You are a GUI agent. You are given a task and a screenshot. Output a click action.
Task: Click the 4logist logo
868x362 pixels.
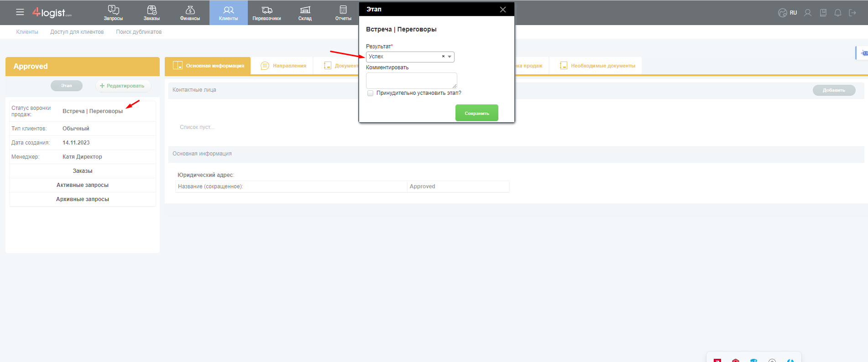52,12
